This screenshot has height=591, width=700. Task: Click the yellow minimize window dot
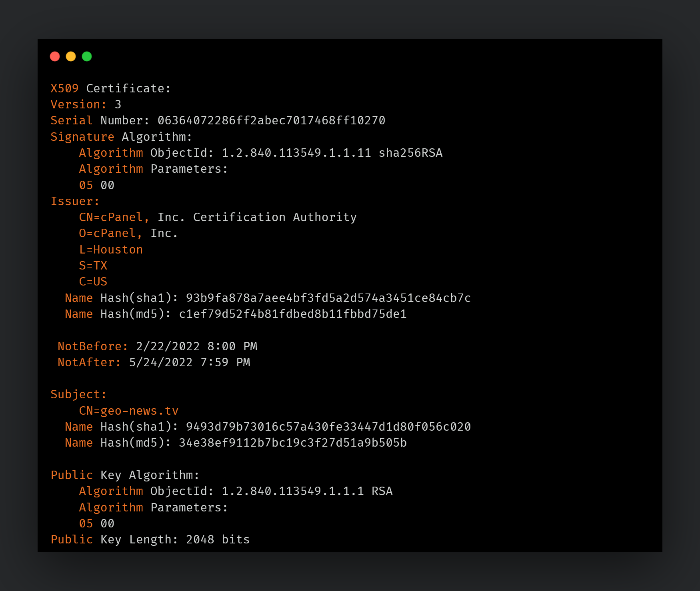tap(71, 56)
